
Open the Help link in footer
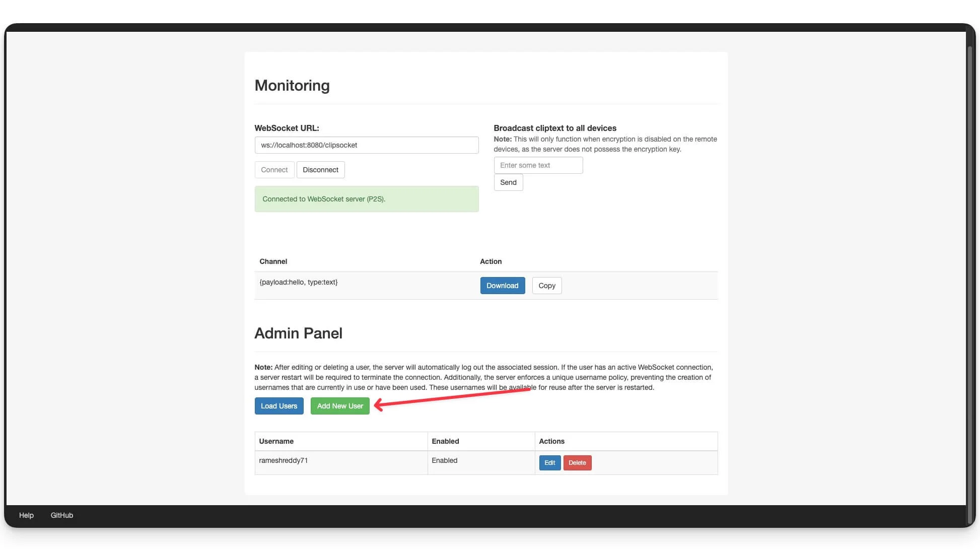point(26,515)
